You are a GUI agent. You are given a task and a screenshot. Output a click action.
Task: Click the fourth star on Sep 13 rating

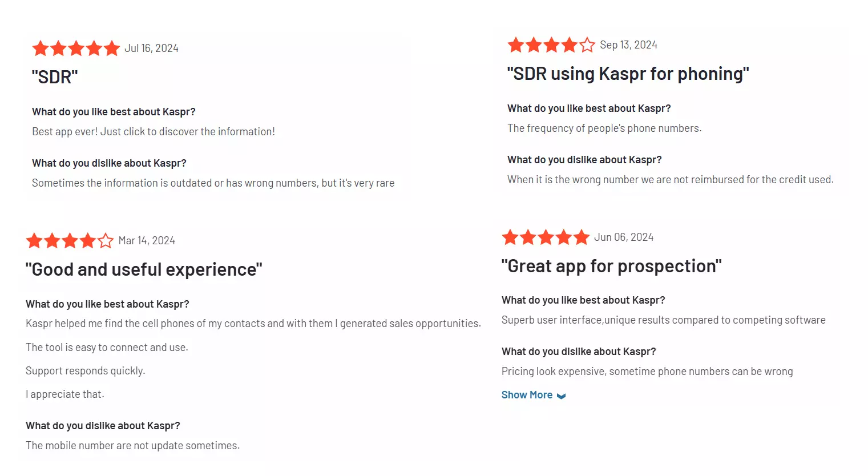coord(568,45)
